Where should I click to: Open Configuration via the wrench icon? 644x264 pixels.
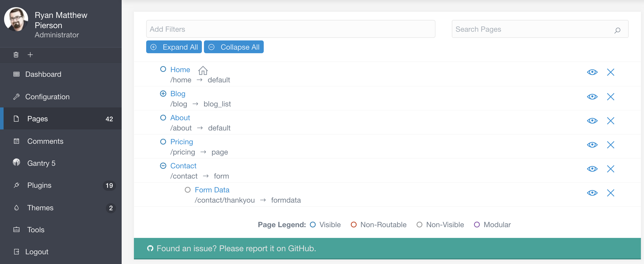16,96
